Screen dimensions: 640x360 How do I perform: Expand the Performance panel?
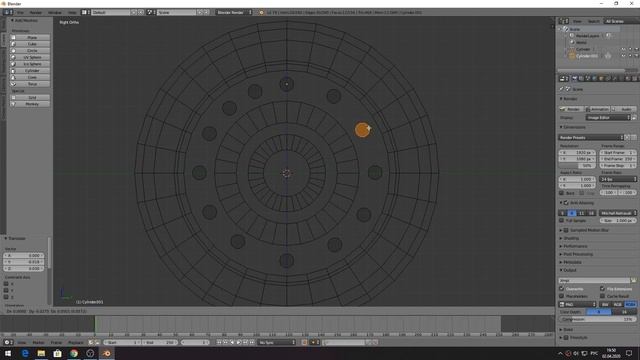pyautogui.click(x=573, y=246)
